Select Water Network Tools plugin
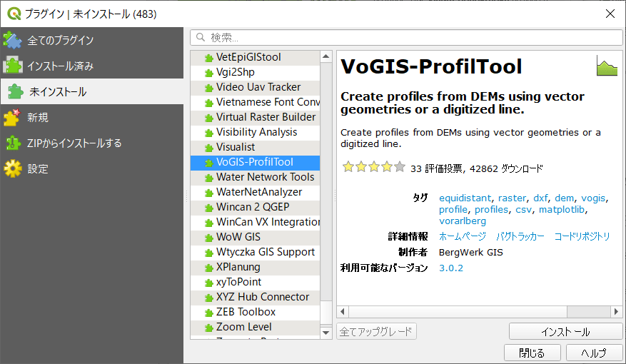 pos(255,177)
